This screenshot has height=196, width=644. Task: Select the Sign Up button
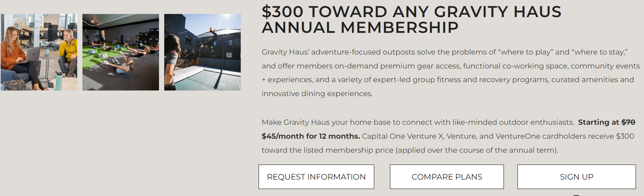click(x=577, y=177)
